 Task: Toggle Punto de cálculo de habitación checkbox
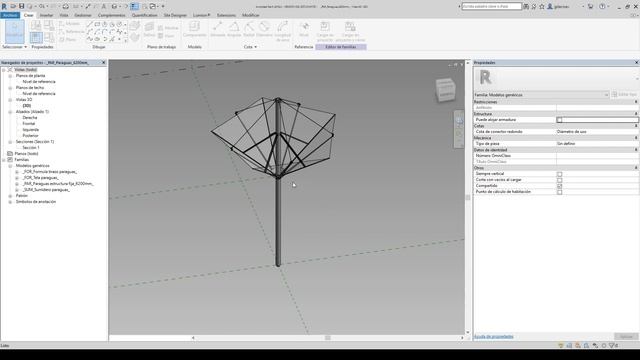[x=560, y=192]
